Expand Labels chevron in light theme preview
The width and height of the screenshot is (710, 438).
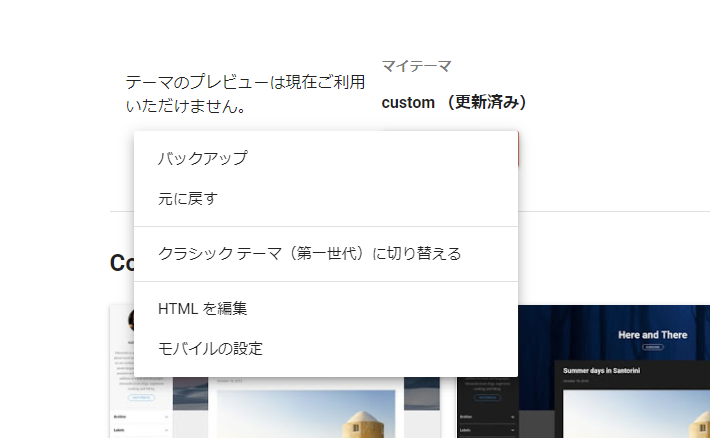(x=167, y=430)
